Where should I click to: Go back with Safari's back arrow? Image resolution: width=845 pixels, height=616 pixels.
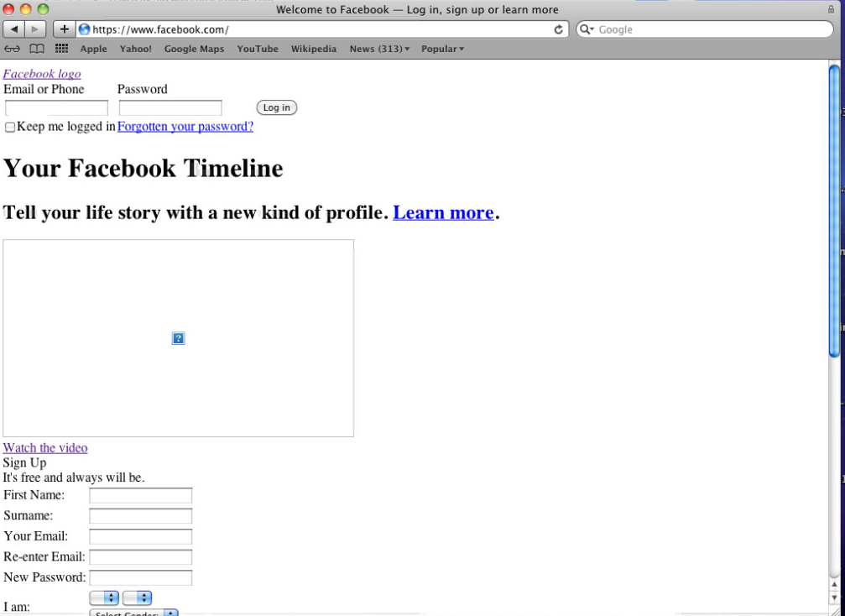[x=14, y=29]
